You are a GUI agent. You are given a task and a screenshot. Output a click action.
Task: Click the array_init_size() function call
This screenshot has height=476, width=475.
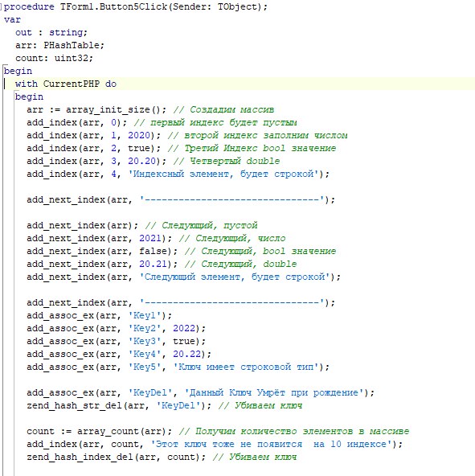(x=113, y=109)
